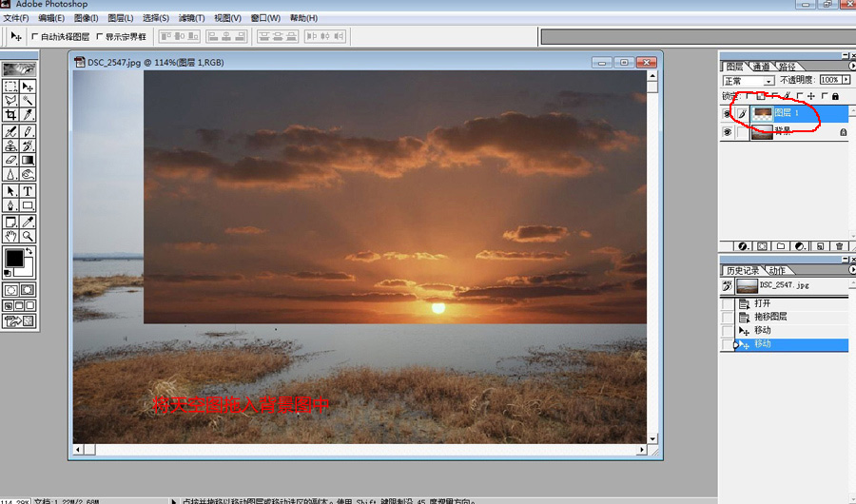856x504 pixels.
Task: Toggle lock position checkbox
Action: [x=800, y=96]
